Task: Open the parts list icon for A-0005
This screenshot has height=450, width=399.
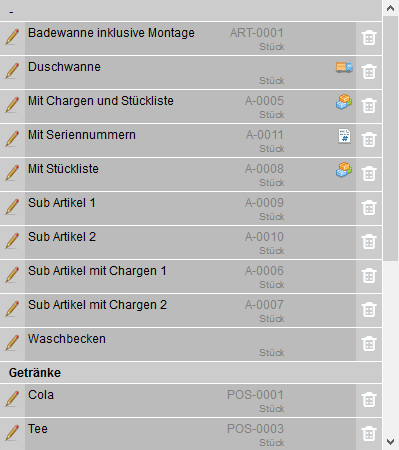Action: pos(344,102)
